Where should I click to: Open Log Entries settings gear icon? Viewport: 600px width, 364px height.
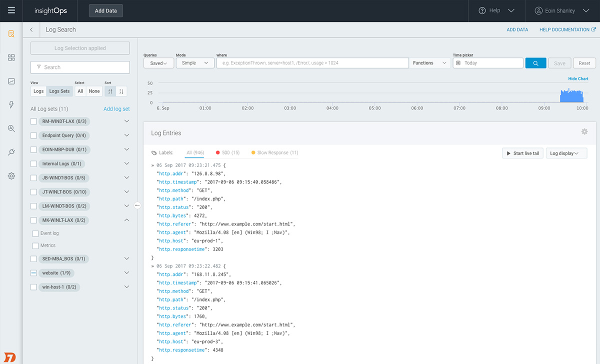pos(584,131)
